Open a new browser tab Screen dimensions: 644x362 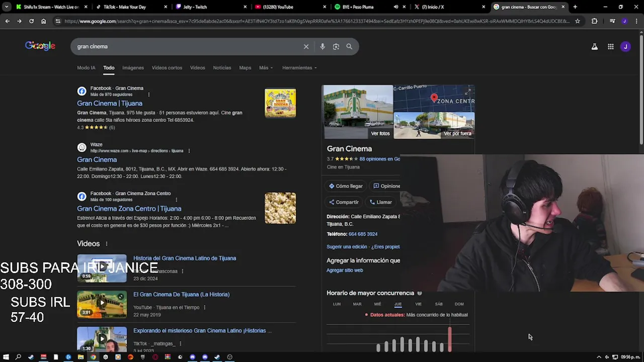click(x=575, y=7)
